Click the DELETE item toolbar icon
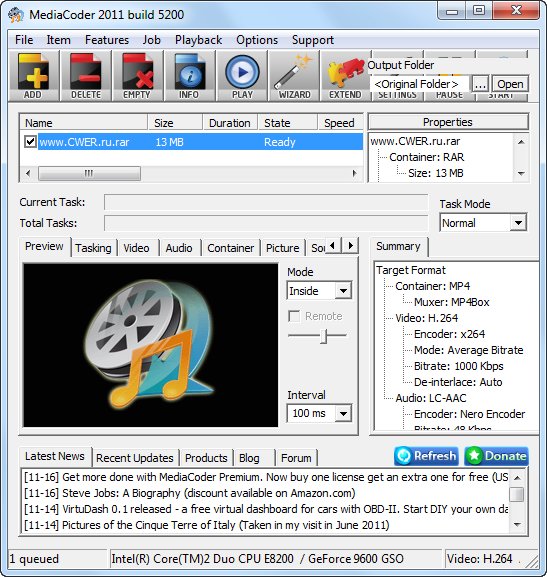This screenshot has width=547, height=577. pyautogui.click(x=86, y=76)
